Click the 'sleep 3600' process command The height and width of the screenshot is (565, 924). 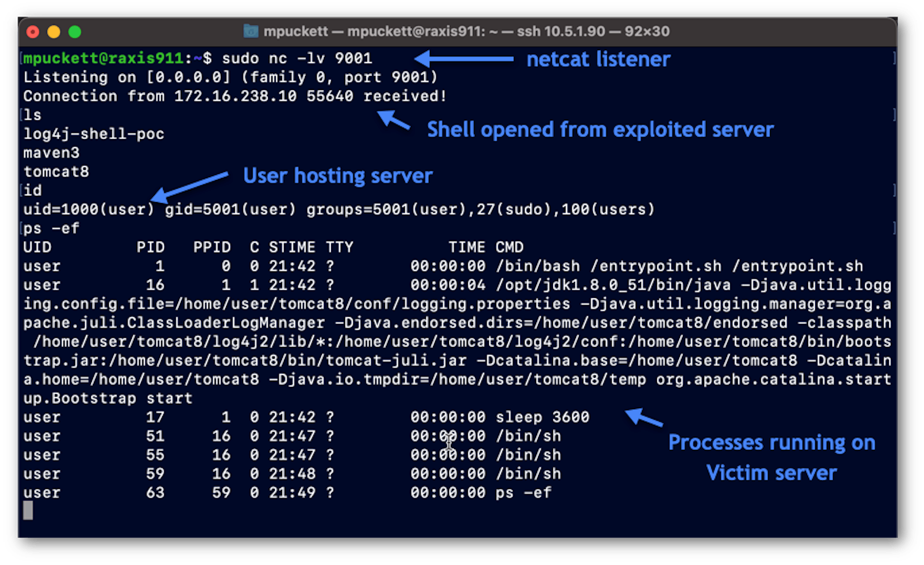543,417
